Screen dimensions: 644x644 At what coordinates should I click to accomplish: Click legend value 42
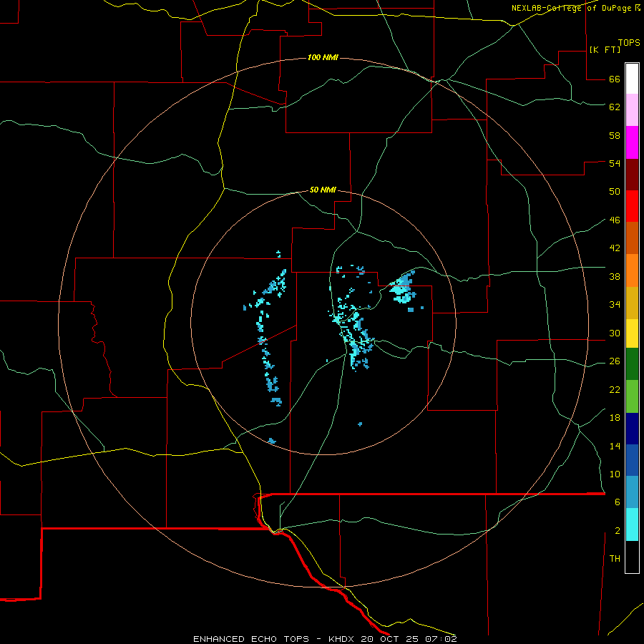click(615, 248)
